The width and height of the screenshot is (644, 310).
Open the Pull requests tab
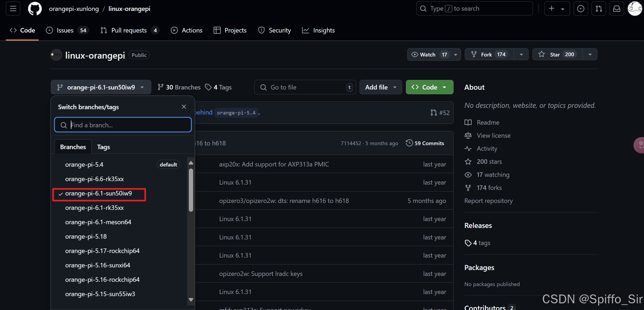point(129,30)
